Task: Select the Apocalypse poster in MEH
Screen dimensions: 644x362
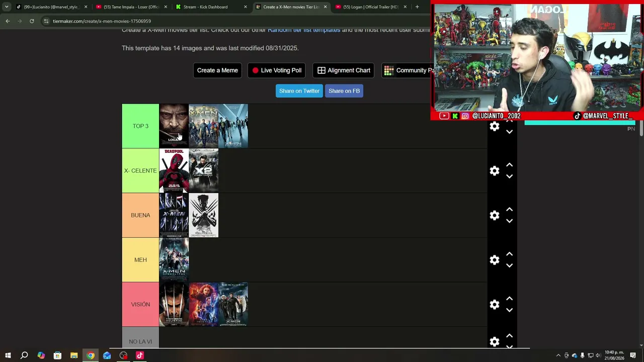Action: pyautogui.click(x=174, y=260)
